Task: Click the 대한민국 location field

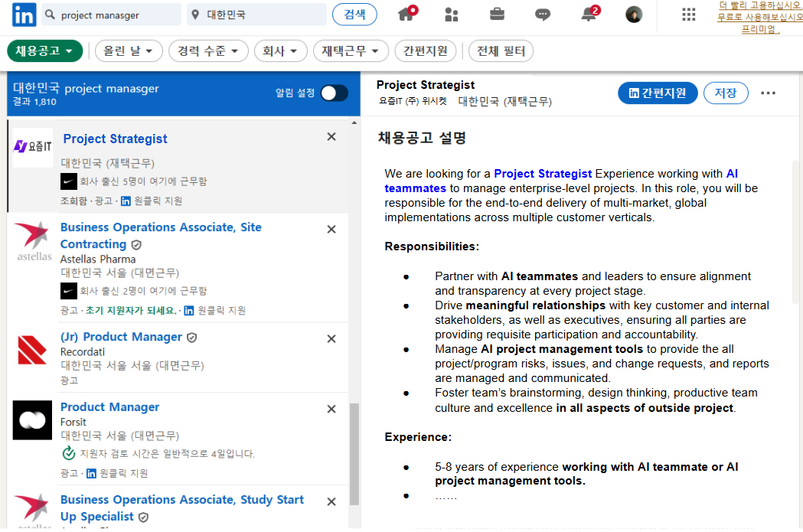Action: [256, 15]
